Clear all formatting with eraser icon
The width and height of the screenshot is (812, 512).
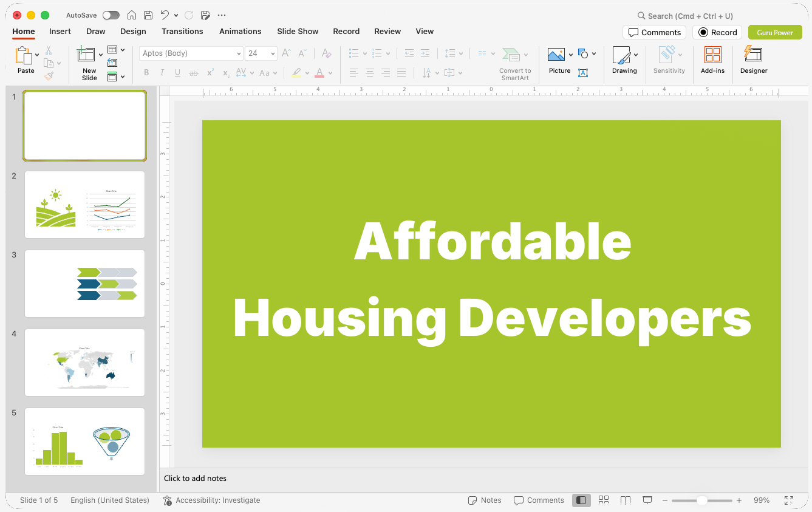(327, 53)
